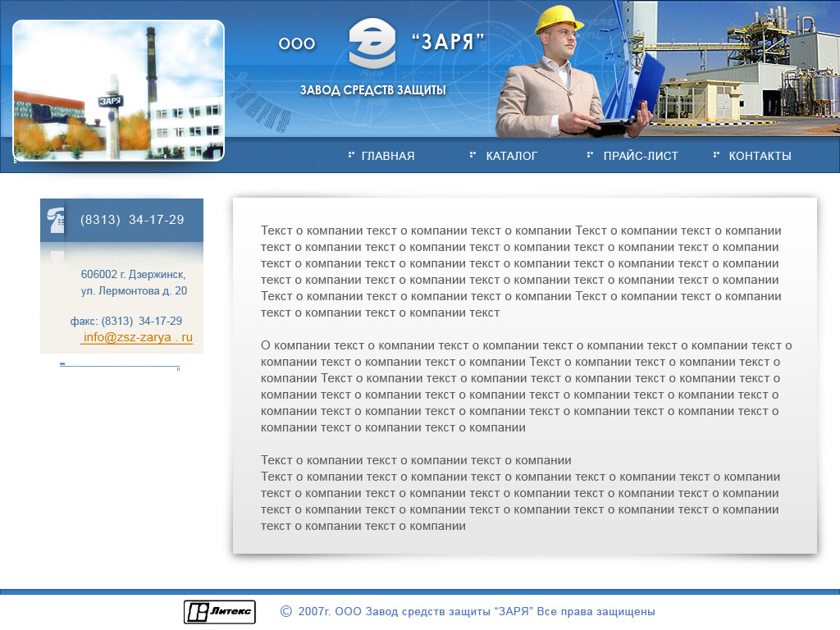Go to the КАТАЛОГ page

point(511,156)
